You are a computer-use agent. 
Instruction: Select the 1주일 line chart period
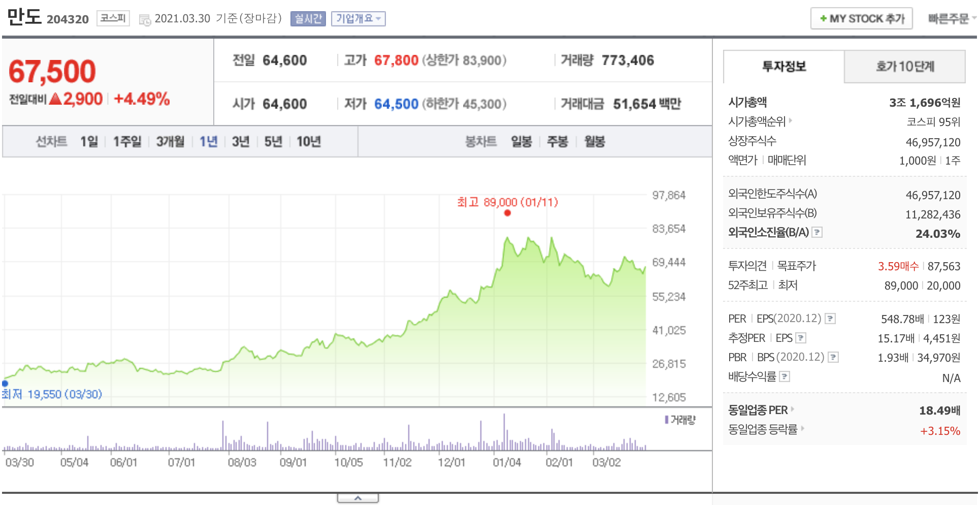tap(127, 141)
